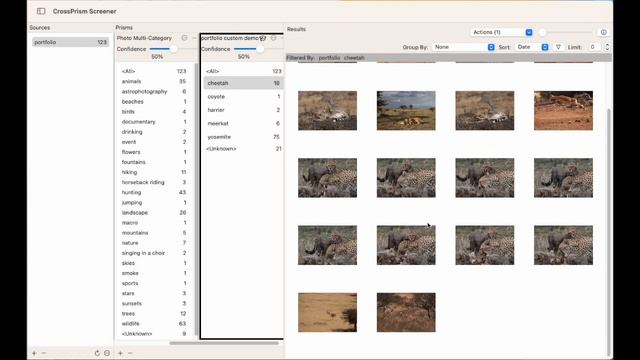
Task: Select the nature category
Action: point(153,243)
